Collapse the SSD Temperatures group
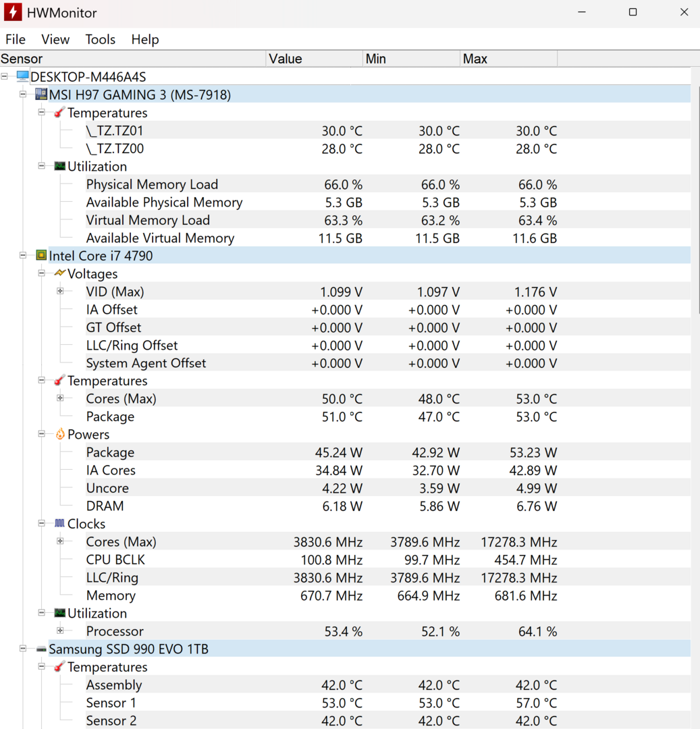 point(42,666)
